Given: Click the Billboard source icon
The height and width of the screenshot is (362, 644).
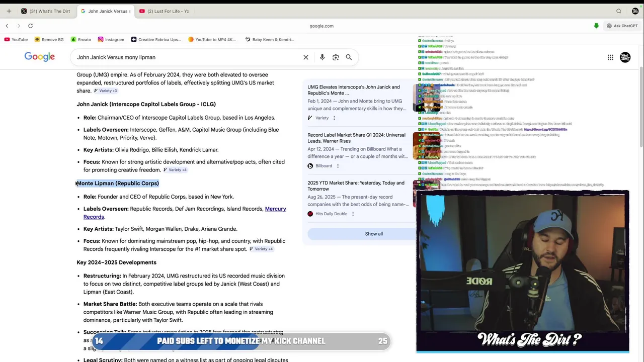Looking at the screenshot, I should [310, 166].
